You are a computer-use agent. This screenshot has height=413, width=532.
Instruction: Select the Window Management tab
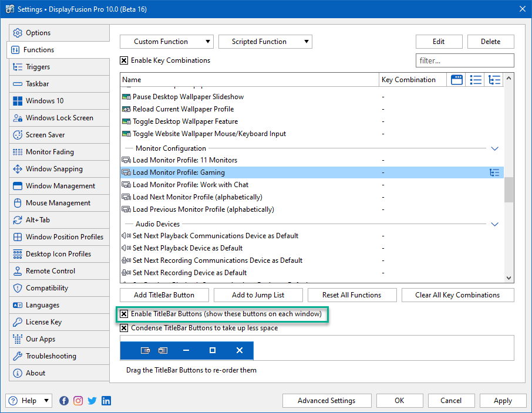pos(59,186)
